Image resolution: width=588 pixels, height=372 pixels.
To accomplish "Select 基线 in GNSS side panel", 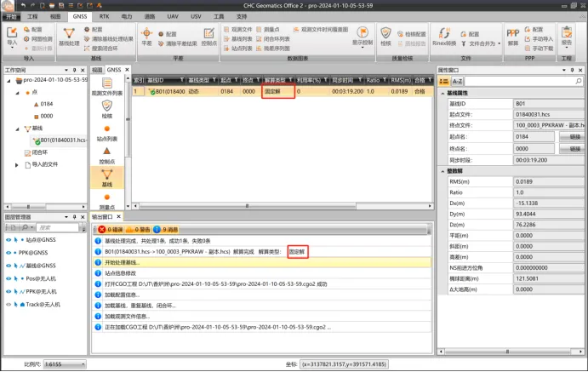I will [107, 178].
